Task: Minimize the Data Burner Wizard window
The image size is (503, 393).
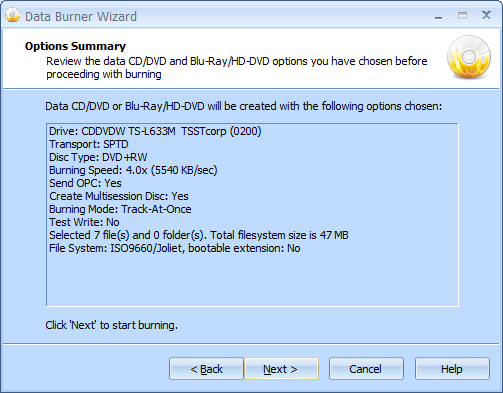Action: coord(439,16)
